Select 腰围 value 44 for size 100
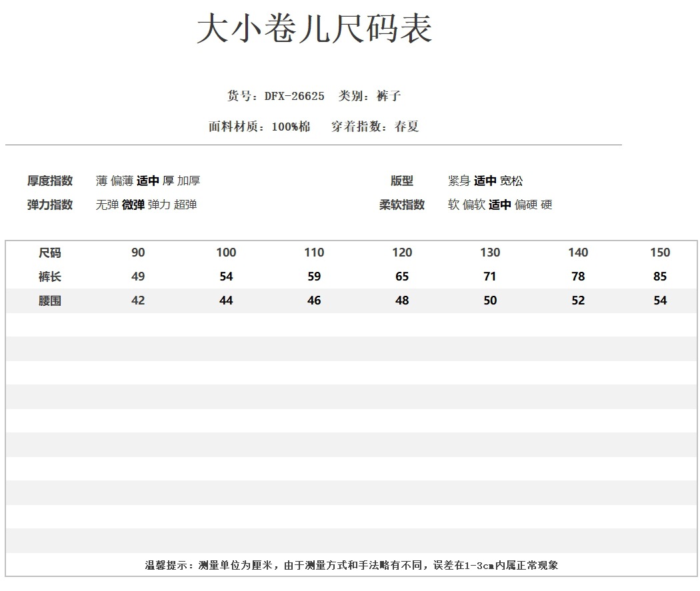700x591 pixels. tap(227, 300)
